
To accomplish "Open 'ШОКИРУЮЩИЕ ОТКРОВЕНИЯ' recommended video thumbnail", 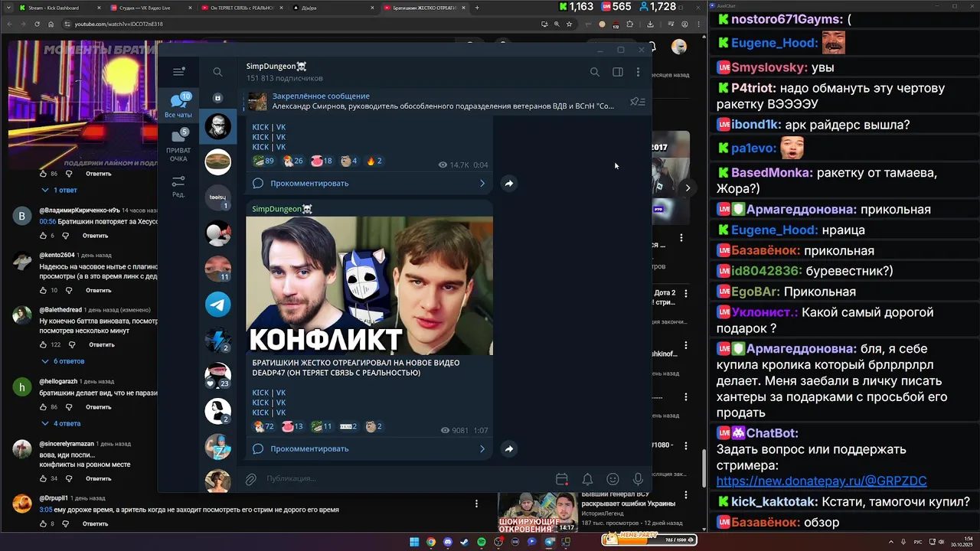I will tap(537, 514).
